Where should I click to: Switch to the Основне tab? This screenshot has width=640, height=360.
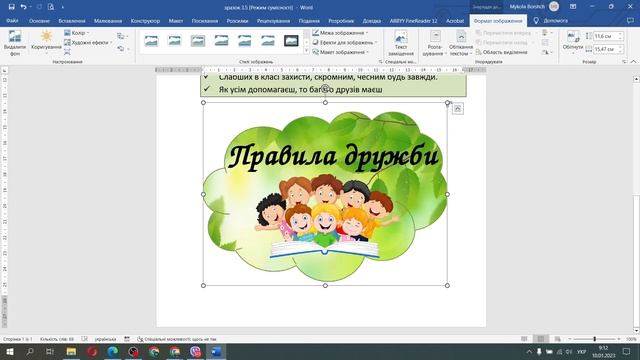[39, 20]
